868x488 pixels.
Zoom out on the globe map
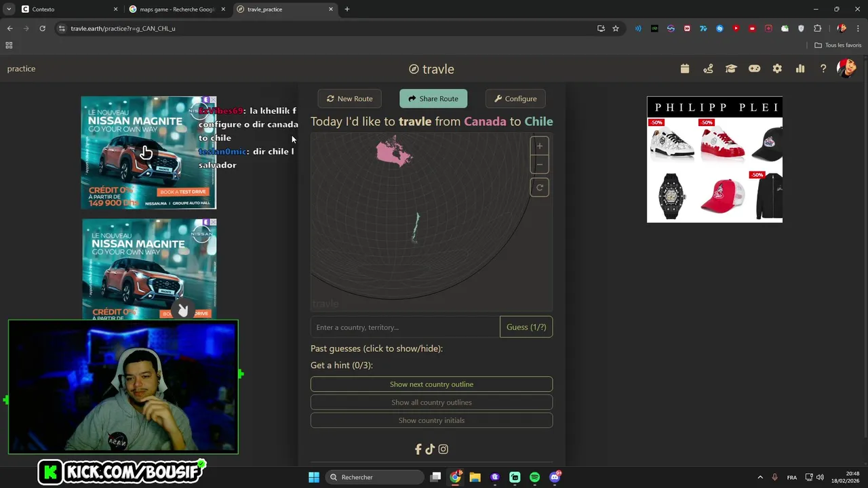click(540, 164)
